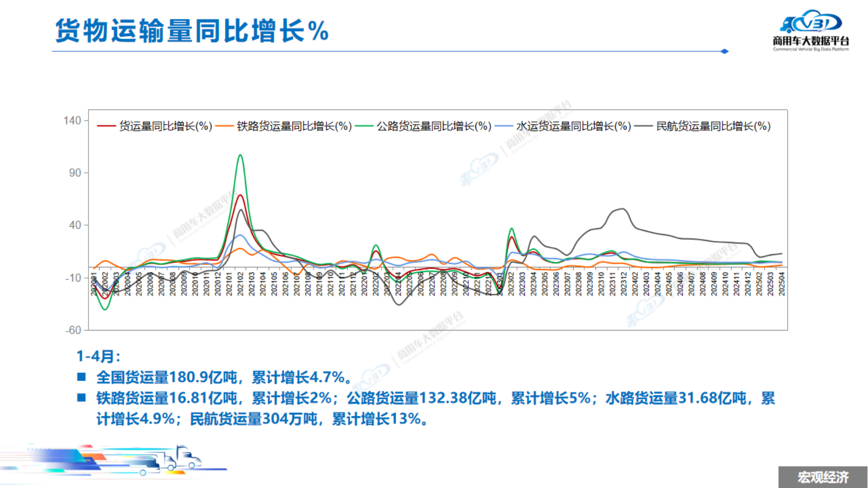Click the first blue square bullet before 全国货运量
This screenshot has width=868, height=488.
point(82,377)
